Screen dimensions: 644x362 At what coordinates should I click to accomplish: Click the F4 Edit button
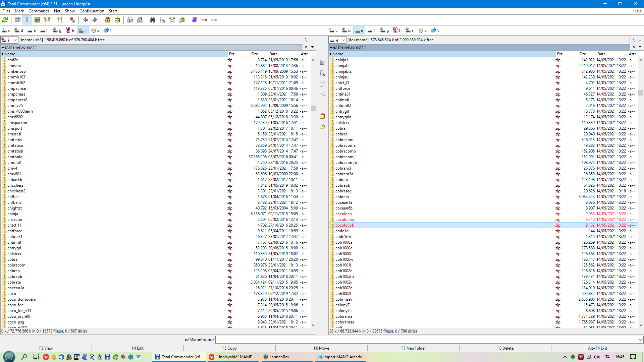coord(138,348)
